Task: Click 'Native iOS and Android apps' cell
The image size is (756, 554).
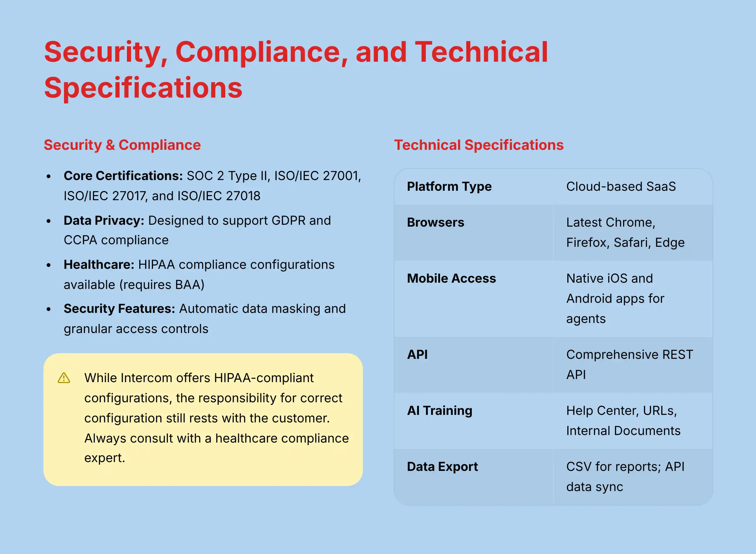Action: coord(633,299)
